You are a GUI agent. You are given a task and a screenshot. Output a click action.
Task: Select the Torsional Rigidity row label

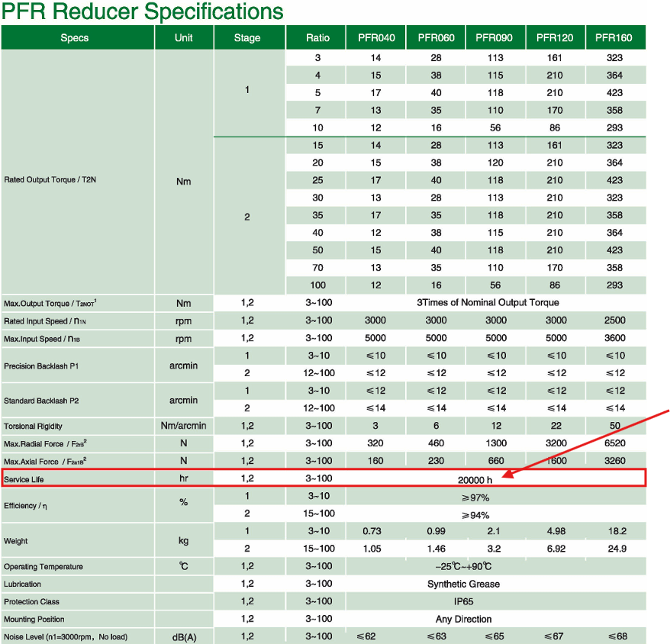35,427
